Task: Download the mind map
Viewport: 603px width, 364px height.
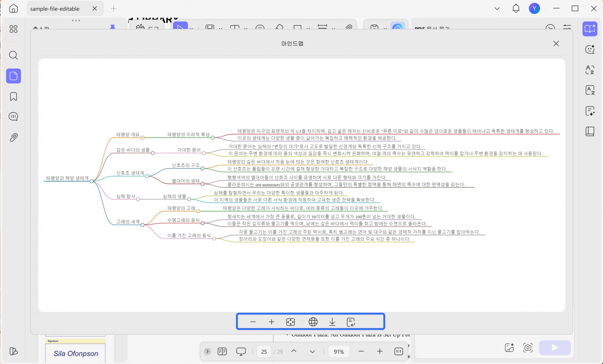Action: click(x=332, y=322)
